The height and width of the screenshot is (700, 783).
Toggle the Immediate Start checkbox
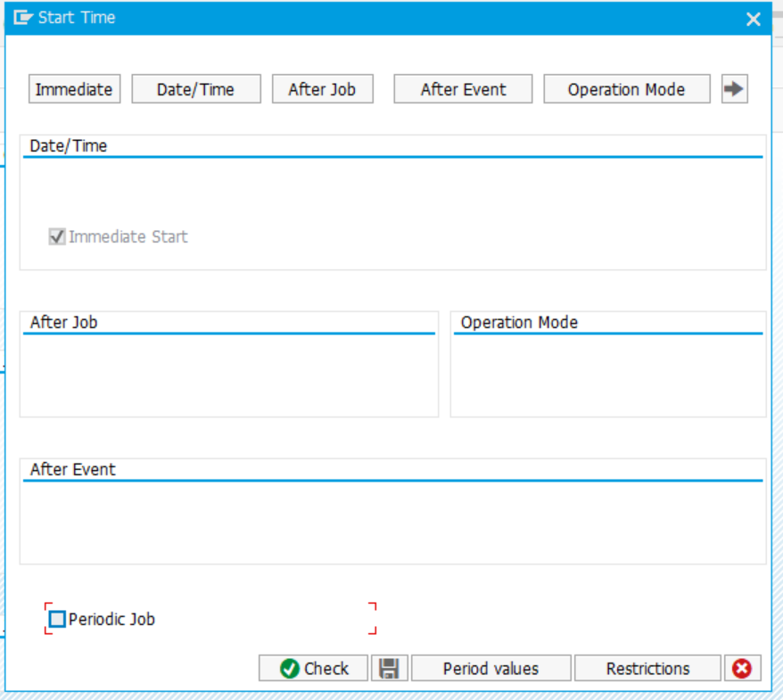(57, 236)
